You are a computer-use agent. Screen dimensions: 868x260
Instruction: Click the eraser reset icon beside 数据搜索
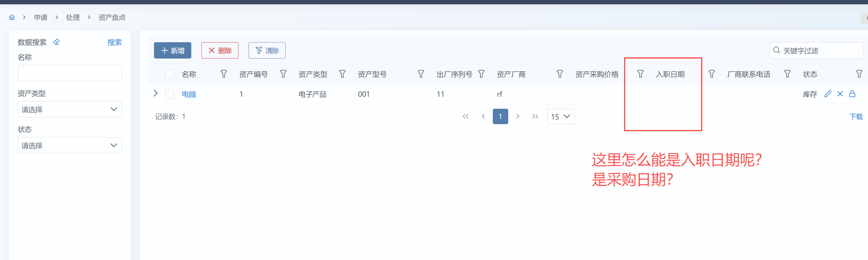coord(57,42)
